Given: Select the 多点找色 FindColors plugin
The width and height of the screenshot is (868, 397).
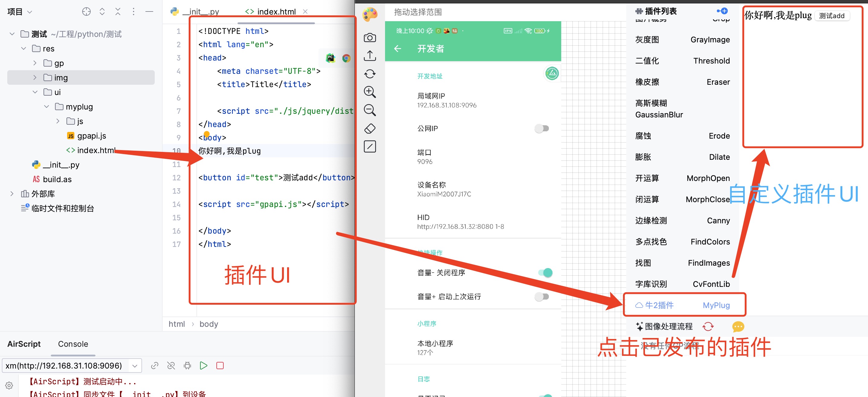Looking at the screenshot, I should 682,242.
